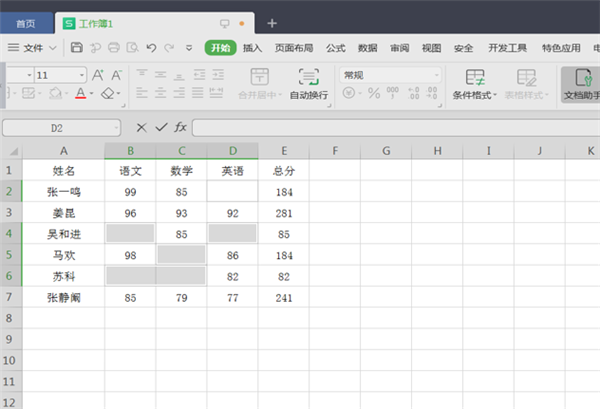Screen dimensions: 600x409
Task: Click the Insert Function fx icon
Action: pos(180,127)
